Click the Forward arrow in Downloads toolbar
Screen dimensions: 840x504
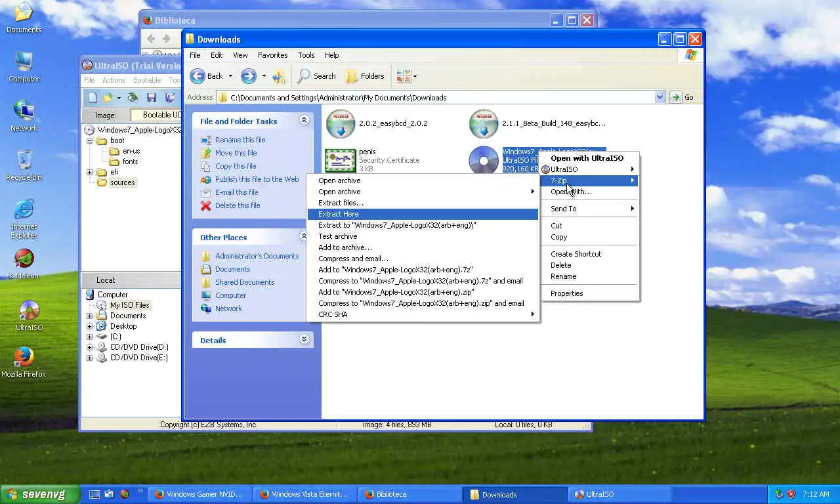click(248, 76)
